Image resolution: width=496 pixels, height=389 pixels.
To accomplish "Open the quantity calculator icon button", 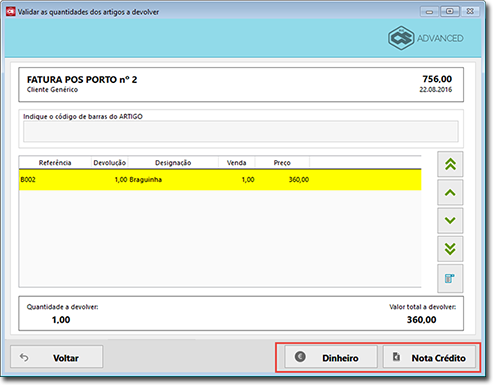I will pos(450,278).
